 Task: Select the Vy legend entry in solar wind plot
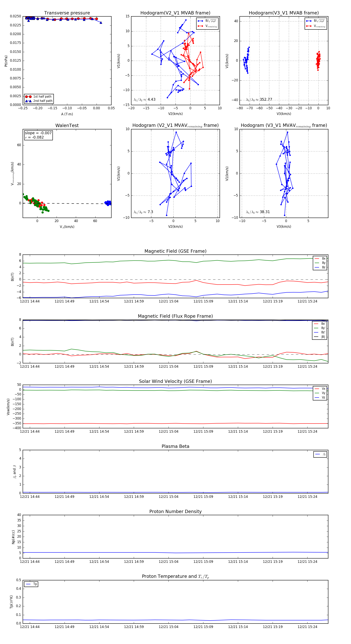point(320,393)
